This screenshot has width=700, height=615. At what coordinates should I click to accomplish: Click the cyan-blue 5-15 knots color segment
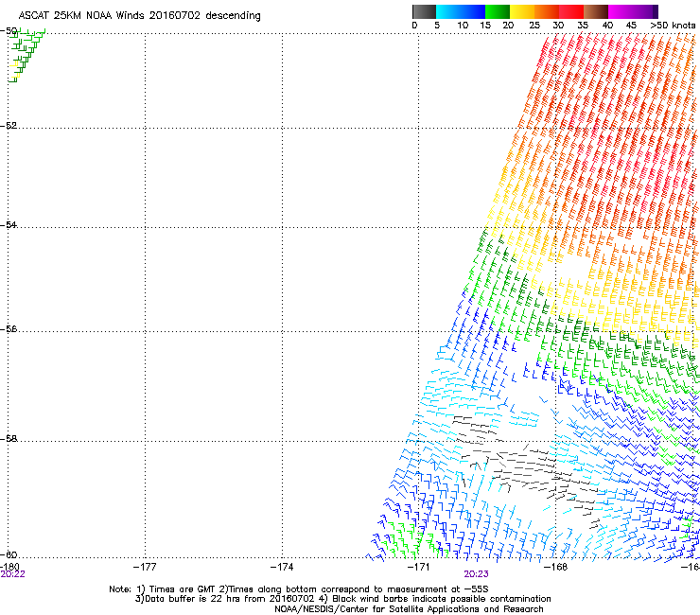[461, 11]
